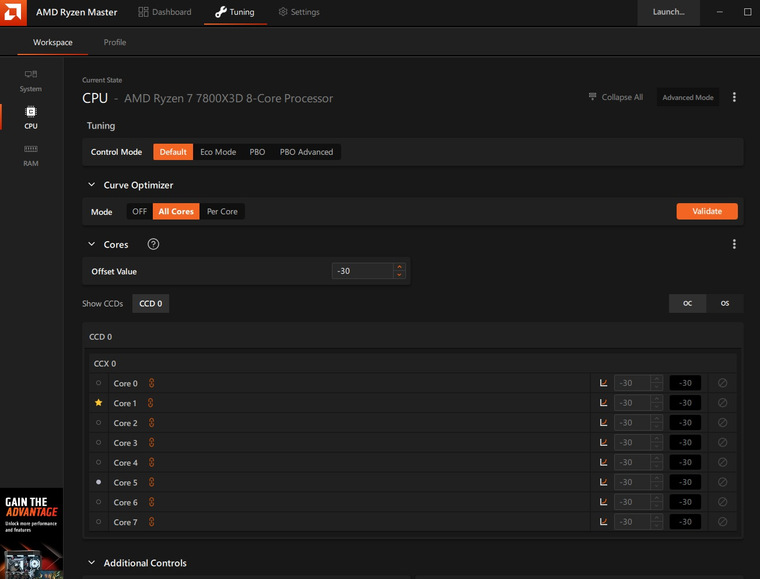Viewport: 760px width, 579px height.
Task: Click the Core 6 offset stepper arrows
Action: (656, 502)
